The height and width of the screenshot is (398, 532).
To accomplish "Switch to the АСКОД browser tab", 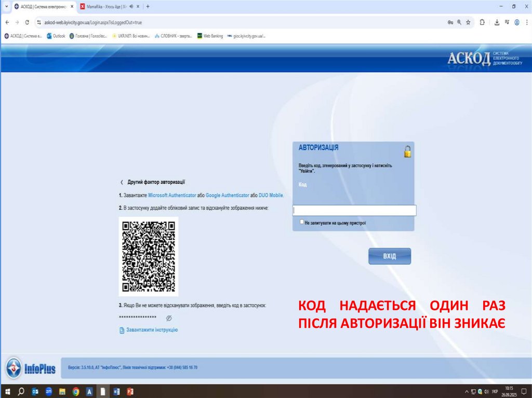I will click(44, 6).
